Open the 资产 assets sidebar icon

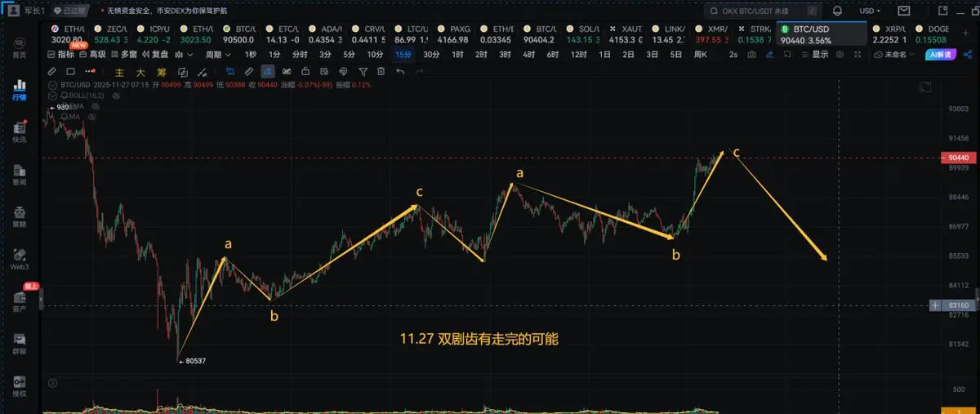click(18, 302)
